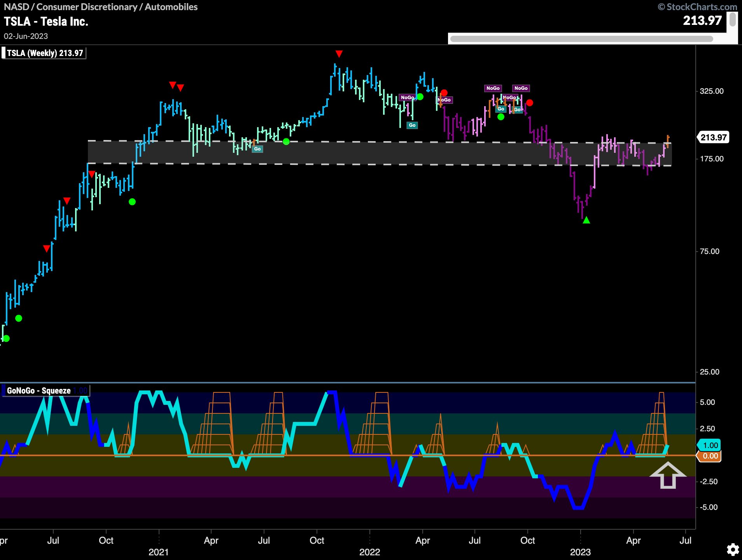Click the Go label near July 2021
This screenshot has width=742, height=560.
(x=257, y=149)
